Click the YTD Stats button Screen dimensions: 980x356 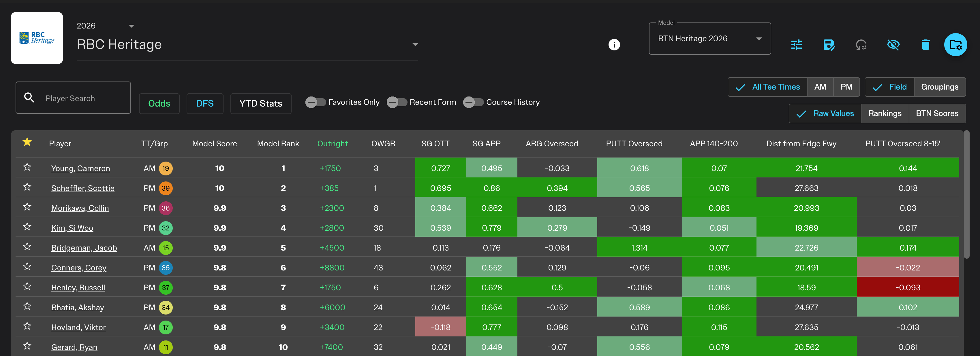click(261, 103)
